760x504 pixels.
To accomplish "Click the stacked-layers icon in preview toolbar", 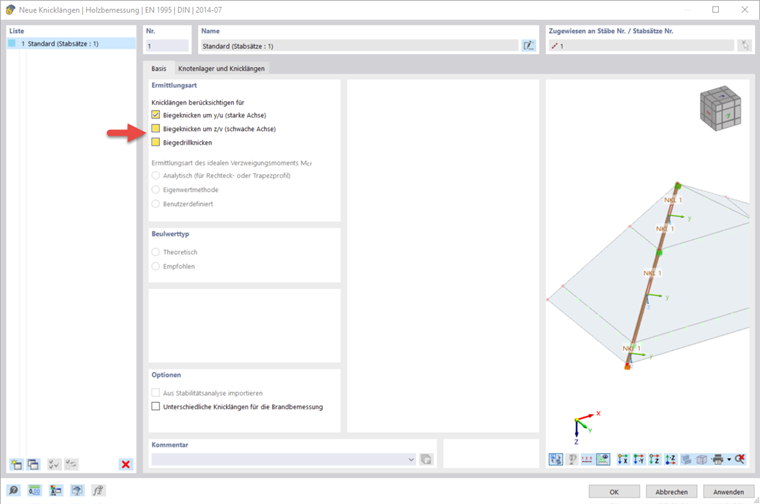I will click(x=686, y=459).
